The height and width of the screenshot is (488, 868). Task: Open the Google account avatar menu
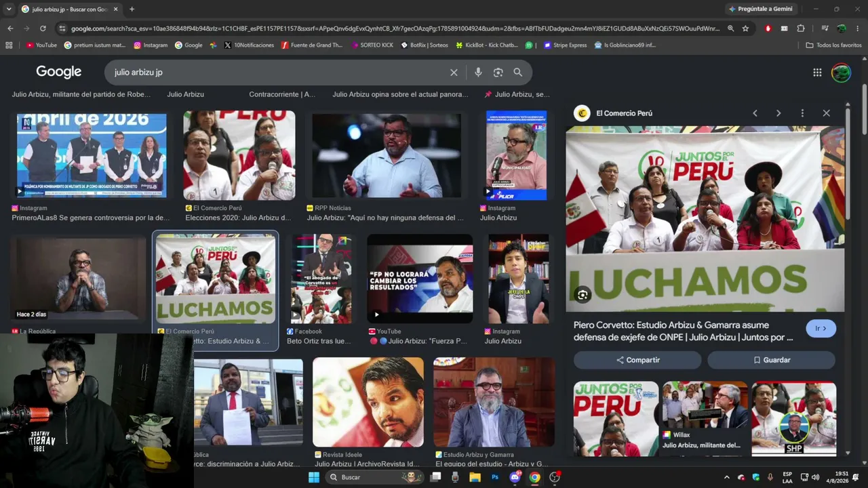[841, 73]
